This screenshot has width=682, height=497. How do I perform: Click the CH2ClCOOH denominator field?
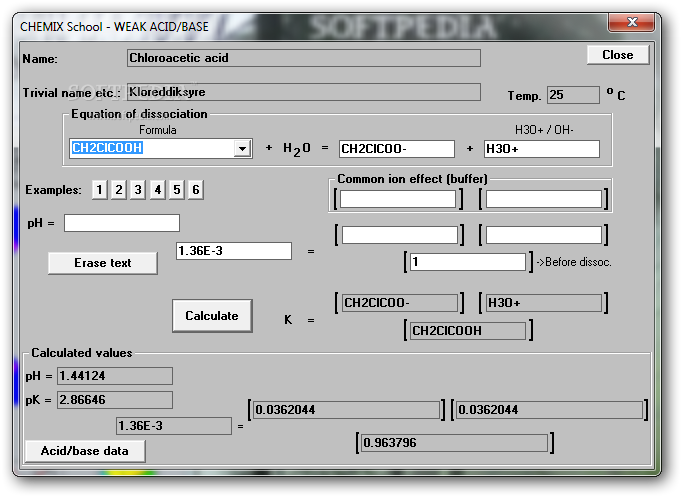pyautogui.click(x=468, y=331)
